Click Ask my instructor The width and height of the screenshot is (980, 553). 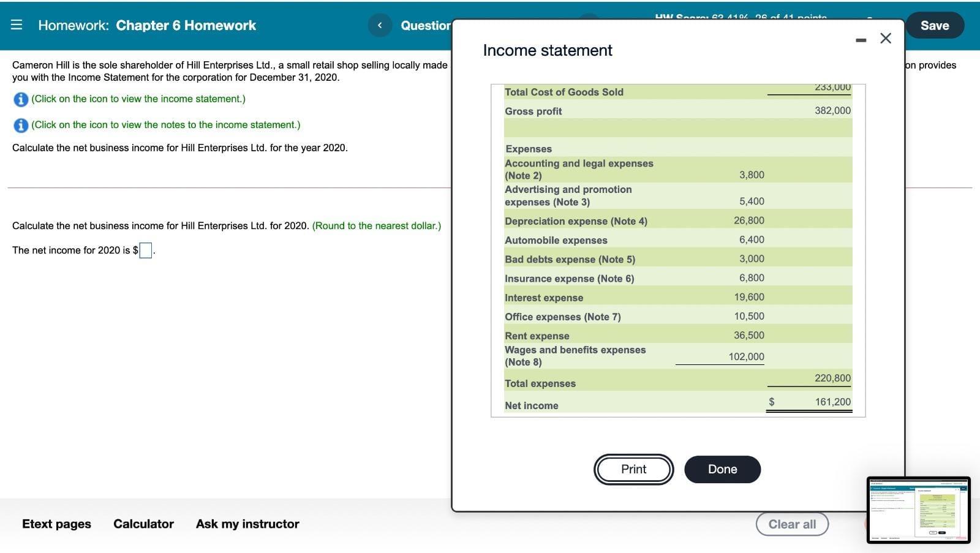click(247, 524)
